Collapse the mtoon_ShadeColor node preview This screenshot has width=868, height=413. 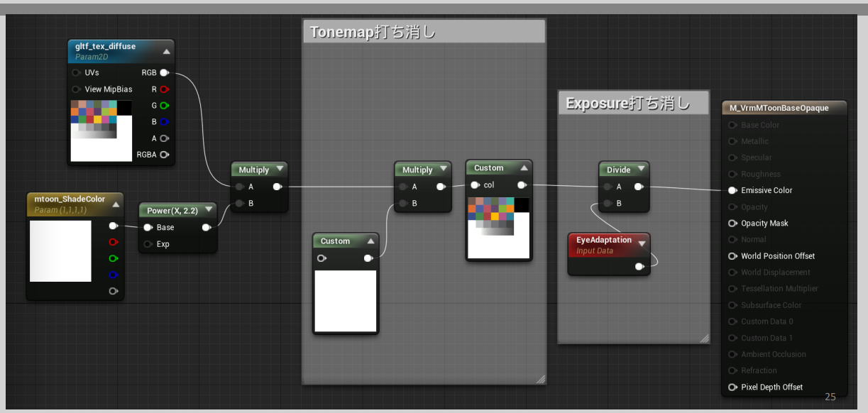[x=116, y=204]
